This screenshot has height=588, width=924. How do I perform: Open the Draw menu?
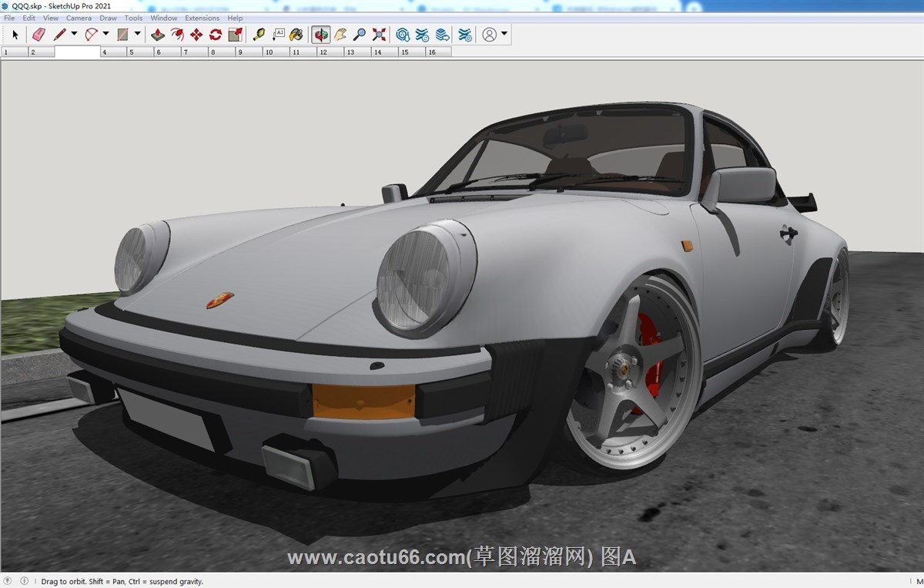[x=108, y=18]
